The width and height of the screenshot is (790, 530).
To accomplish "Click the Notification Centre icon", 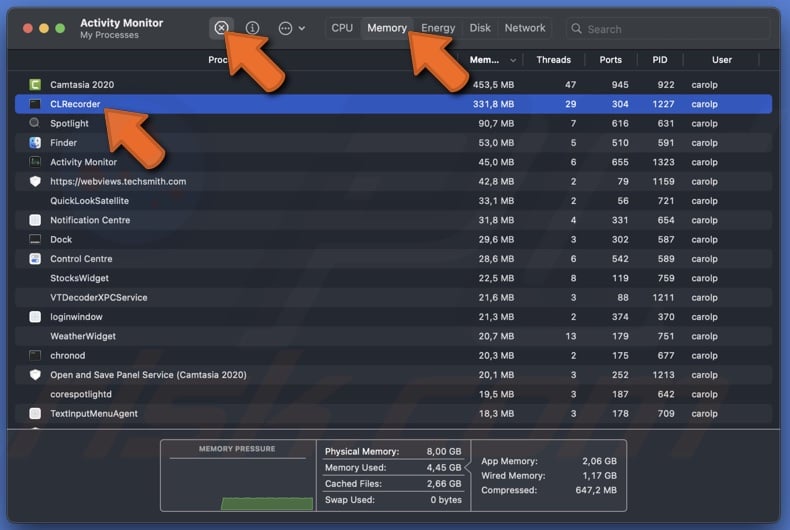I will pos(35,220).
